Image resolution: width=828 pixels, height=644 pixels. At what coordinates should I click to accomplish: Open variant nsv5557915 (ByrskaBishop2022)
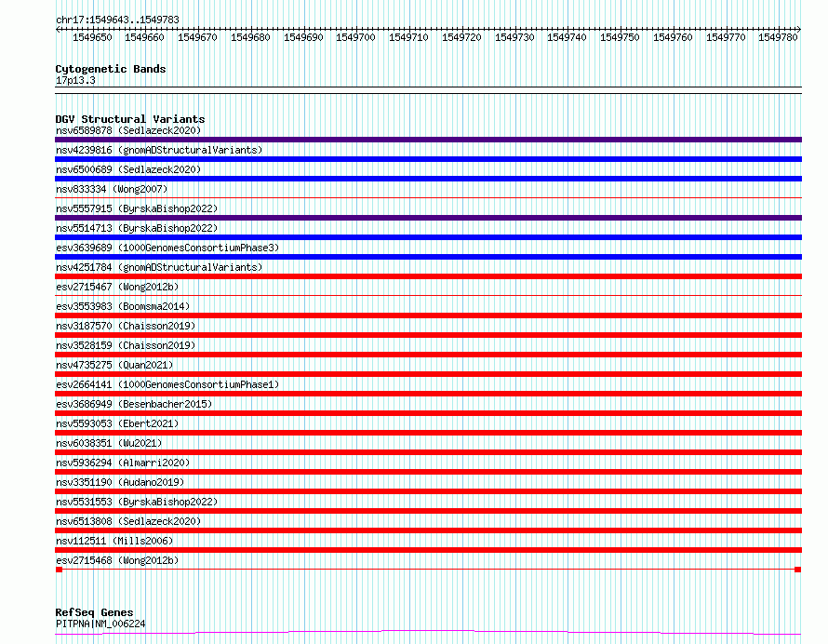(137, 208)
